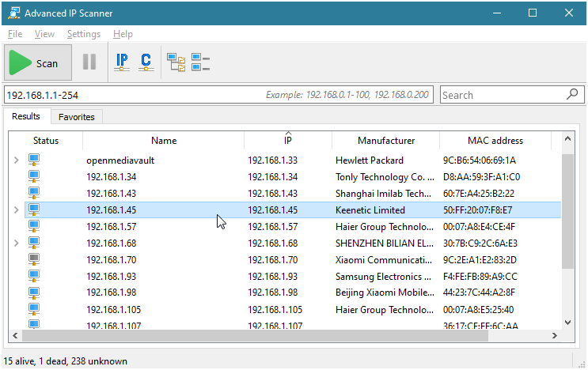Screen dimensions: 588x370
Task: Open the Settings menu
Action: click(x=83, y=34)
